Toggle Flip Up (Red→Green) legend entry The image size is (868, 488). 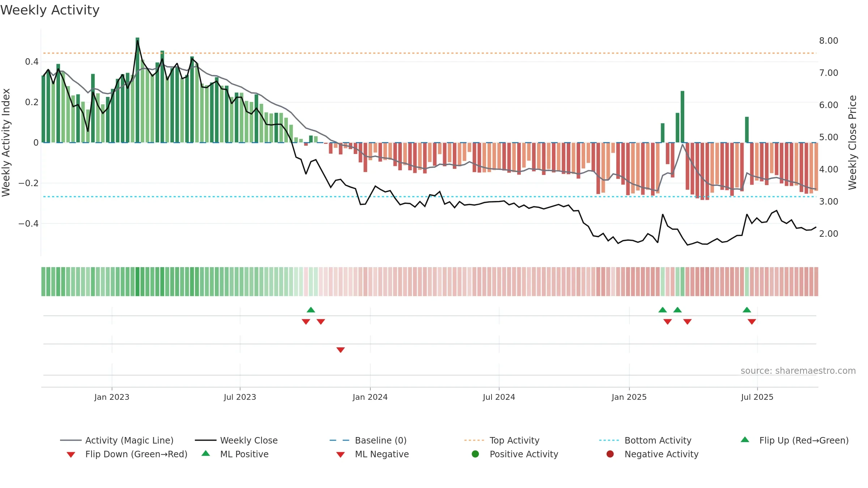[x=795, y=440]
